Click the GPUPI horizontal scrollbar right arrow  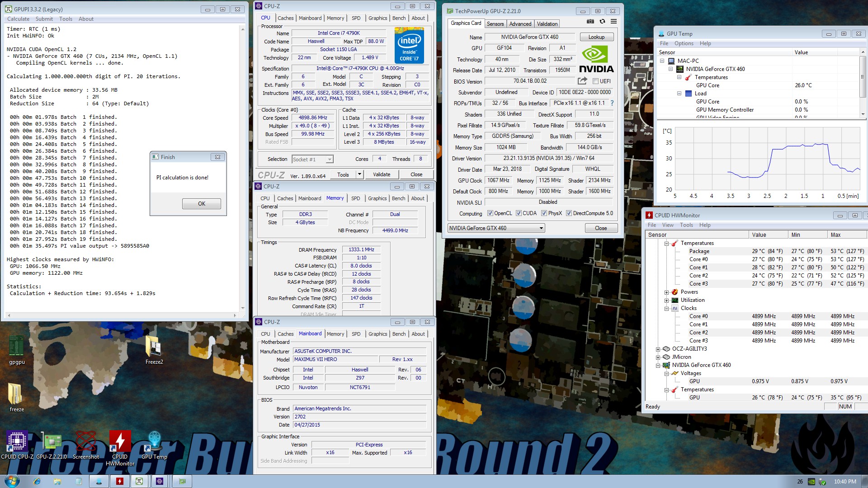coord(235,315)
